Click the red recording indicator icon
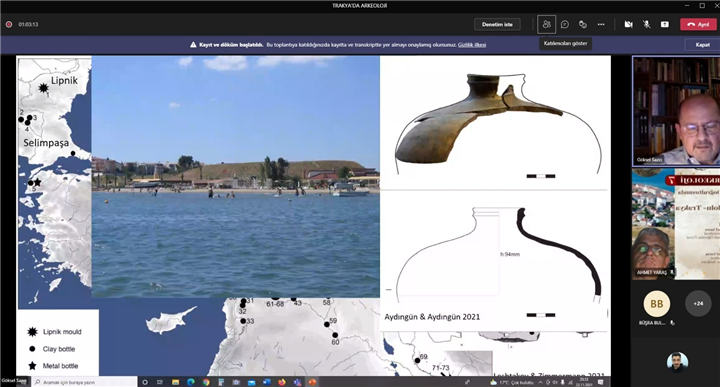Viewport: 720px width, 387px height. click(x=9, y=24)
